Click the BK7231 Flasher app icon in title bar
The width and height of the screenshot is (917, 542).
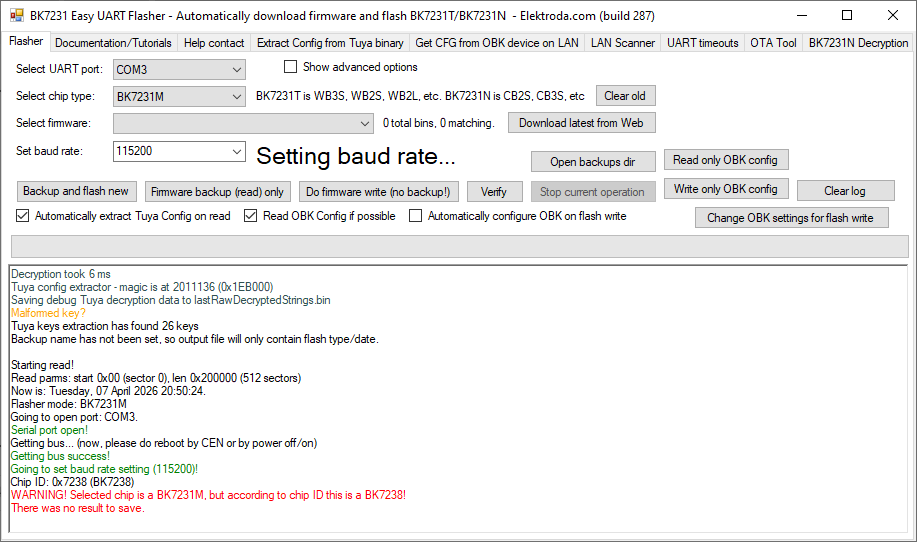click(x=17, y=15)
